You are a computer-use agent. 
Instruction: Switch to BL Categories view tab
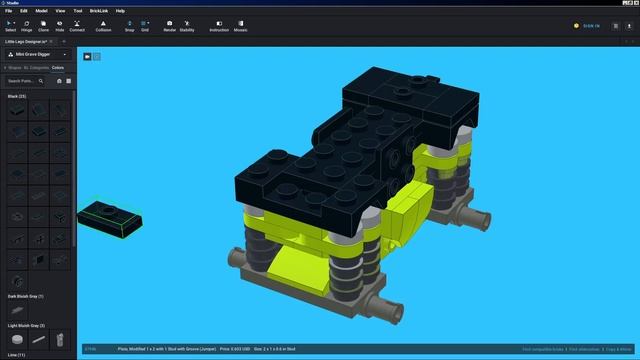[36, 68]
